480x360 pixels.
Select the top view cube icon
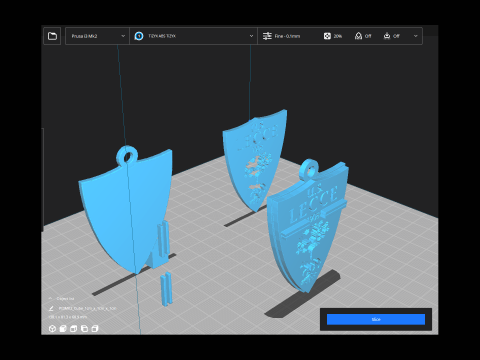74,329
